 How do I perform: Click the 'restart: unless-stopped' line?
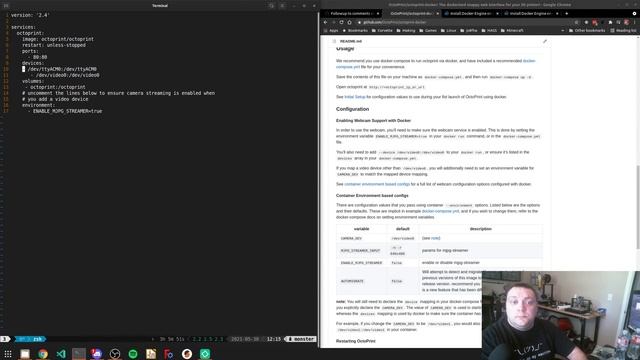[x=54, y=45]
